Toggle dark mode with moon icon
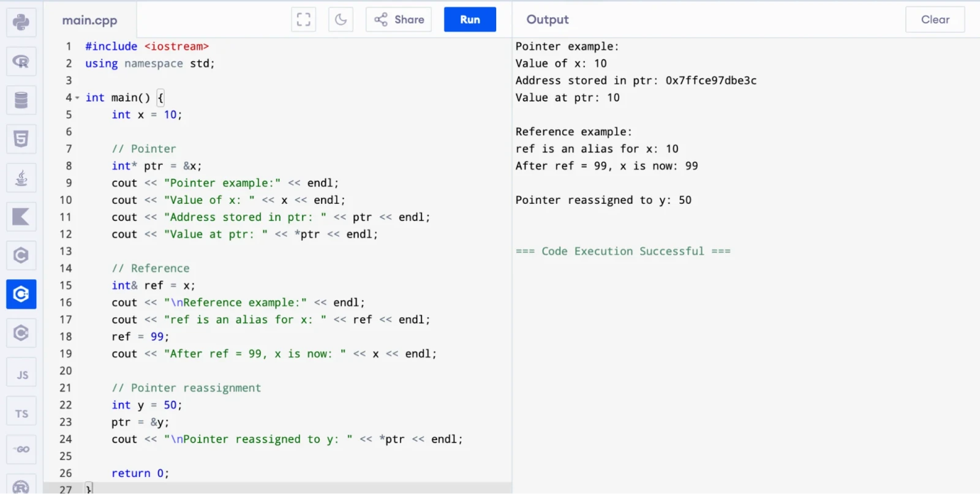This screenshot has height=494, width=980. coord(341,20)
